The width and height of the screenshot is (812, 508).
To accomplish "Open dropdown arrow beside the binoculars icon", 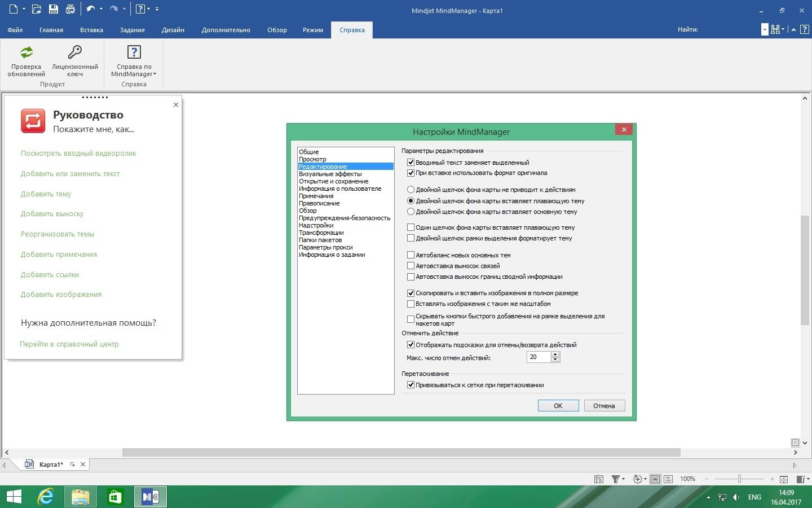I will point(783,30).
